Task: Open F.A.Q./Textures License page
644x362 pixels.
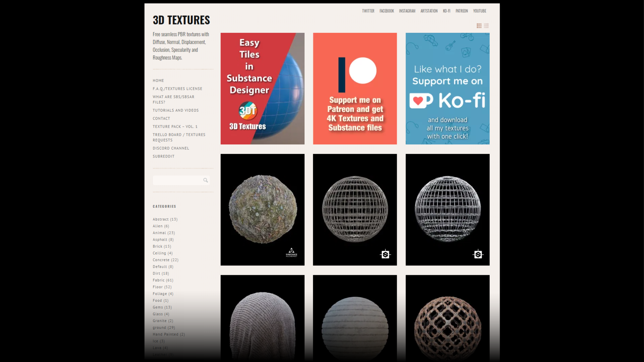Action: (177, 89)
